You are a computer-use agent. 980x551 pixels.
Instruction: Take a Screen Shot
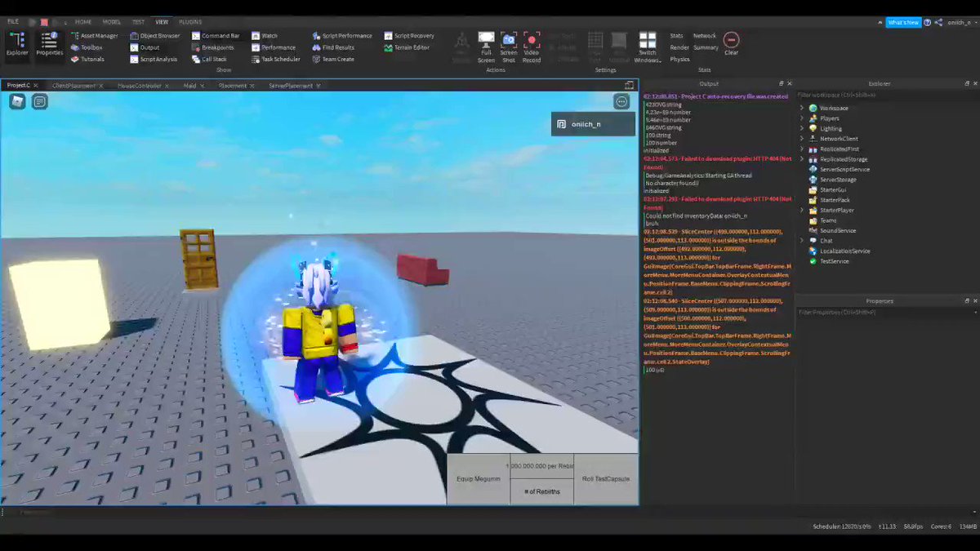[509, 47]
